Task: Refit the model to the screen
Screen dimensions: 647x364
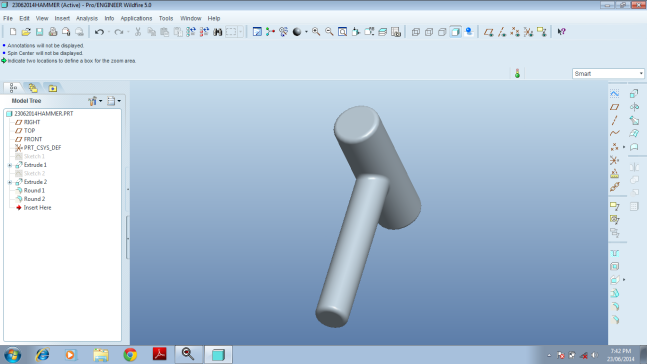Action: (342, 32)
